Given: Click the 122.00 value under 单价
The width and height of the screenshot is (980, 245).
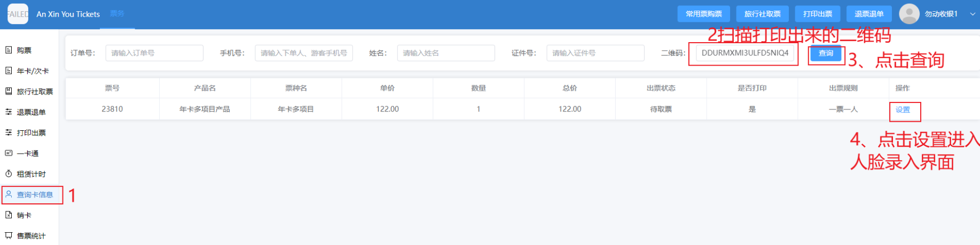Looking at the screenshot, I should click(387, 109).
